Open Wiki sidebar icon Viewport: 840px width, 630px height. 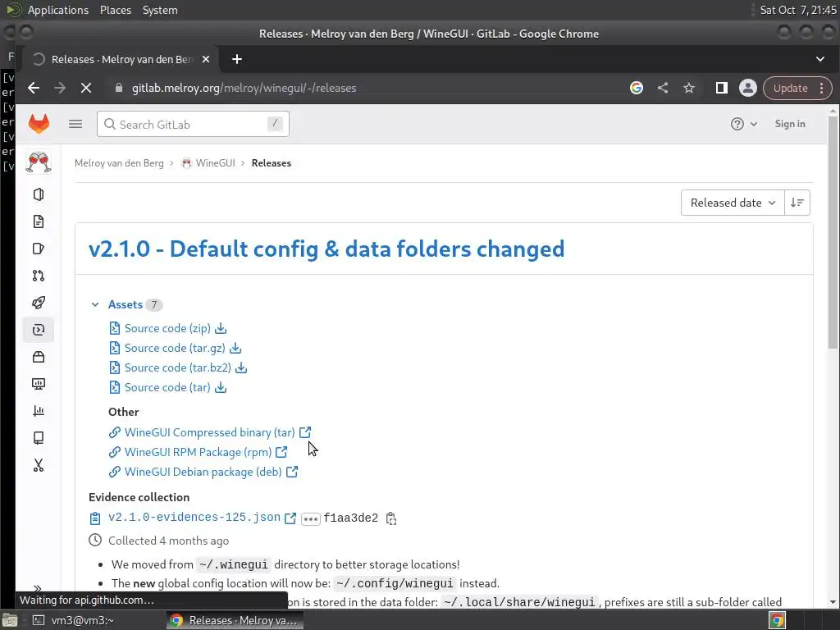pyautogui.click(x=39, y=438)
